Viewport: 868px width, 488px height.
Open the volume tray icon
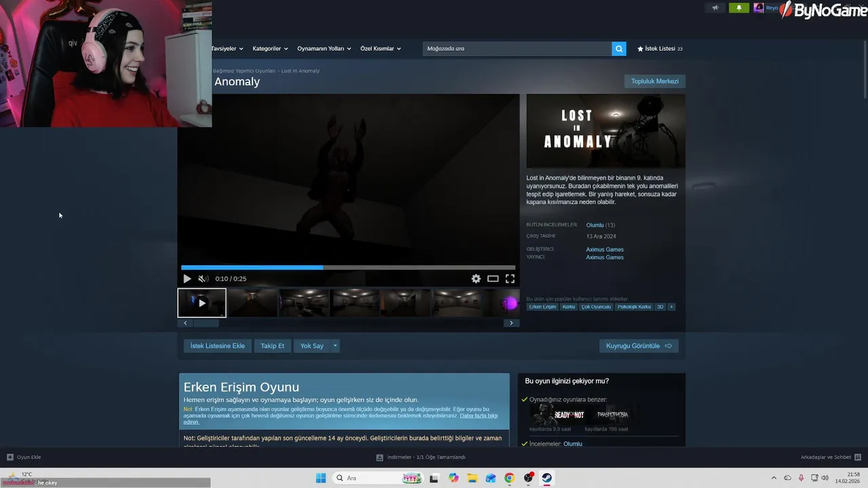[x=825, y=478]
